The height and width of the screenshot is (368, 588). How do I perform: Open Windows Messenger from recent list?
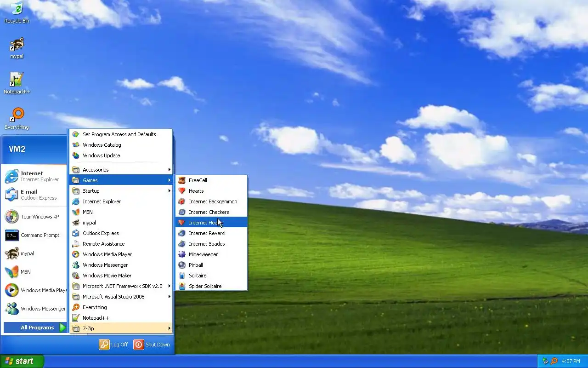[34, 309]
